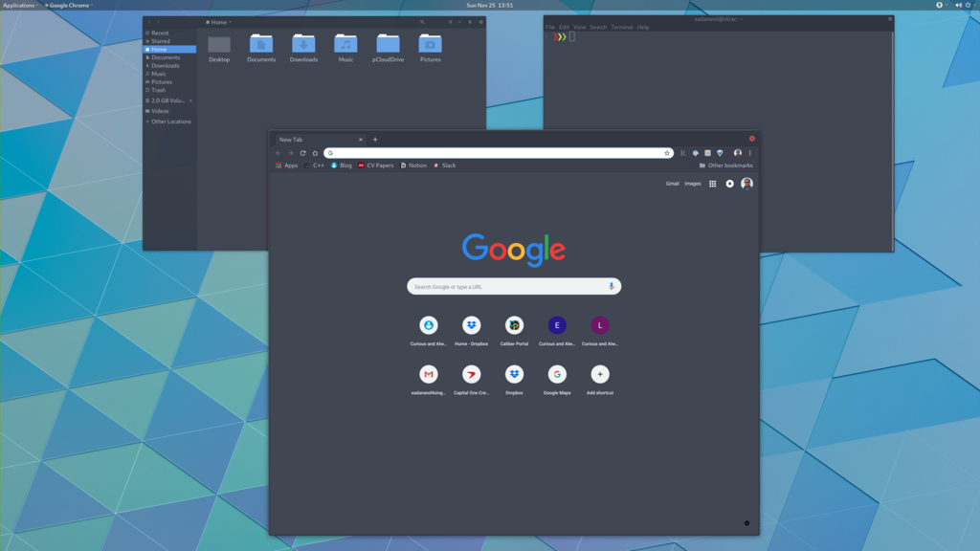Close the New Tab tab

click(x=361, y=140)
